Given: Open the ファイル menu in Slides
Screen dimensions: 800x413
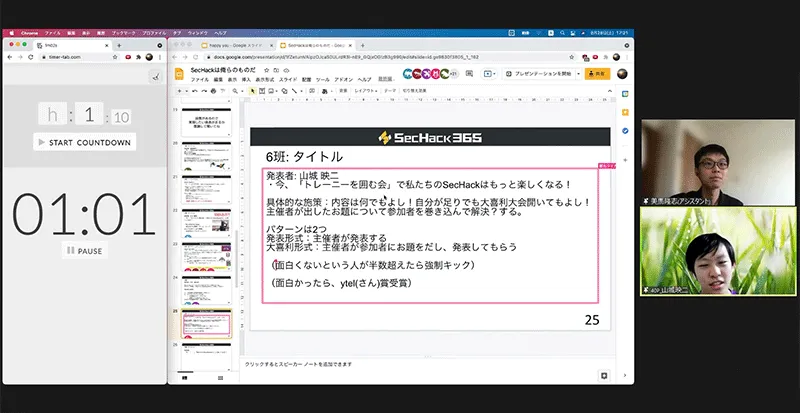Looking at the screenshot, I should [199, 80].
